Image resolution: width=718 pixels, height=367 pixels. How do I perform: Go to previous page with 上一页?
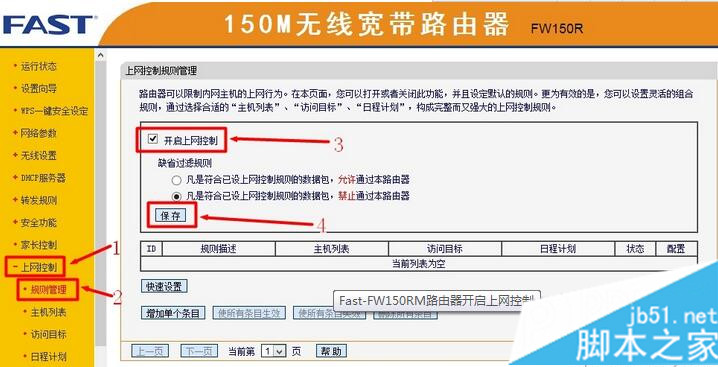coord(150,351)
